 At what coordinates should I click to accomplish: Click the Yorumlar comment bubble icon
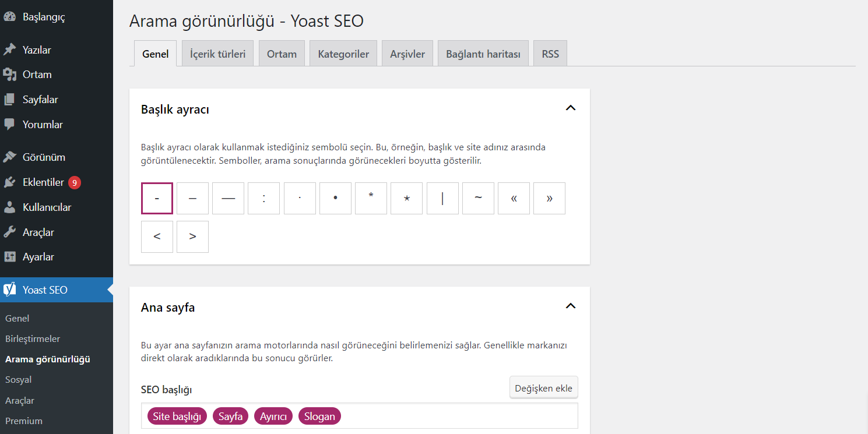tap(9, 125)
